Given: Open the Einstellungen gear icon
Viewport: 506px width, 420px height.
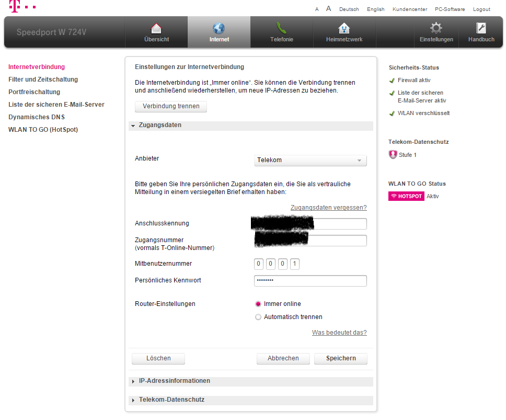Looking at the screenshot, I should (436, 28).
